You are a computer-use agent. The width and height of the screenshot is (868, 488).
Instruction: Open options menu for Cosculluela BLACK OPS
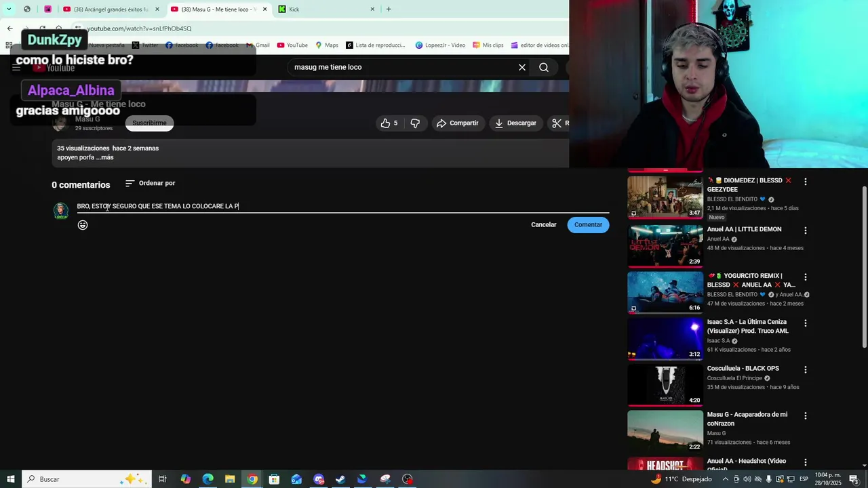point(805,369)
